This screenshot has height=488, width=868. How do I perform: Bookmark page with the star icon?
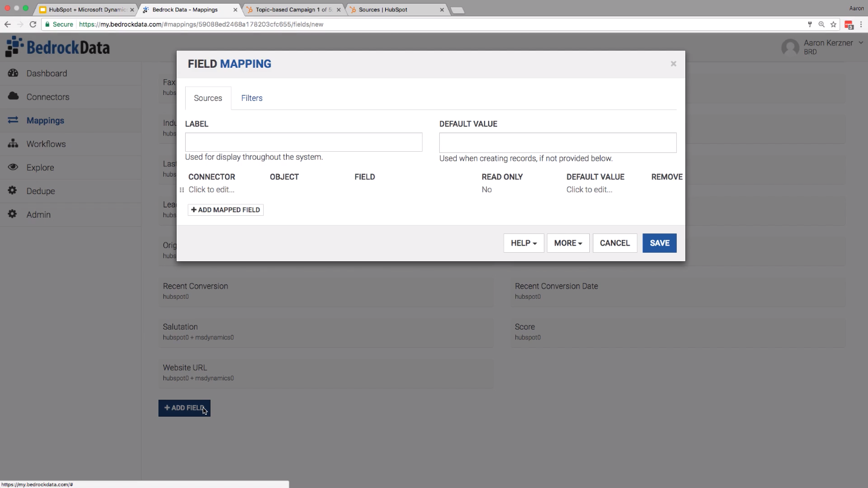click(834, 25)
